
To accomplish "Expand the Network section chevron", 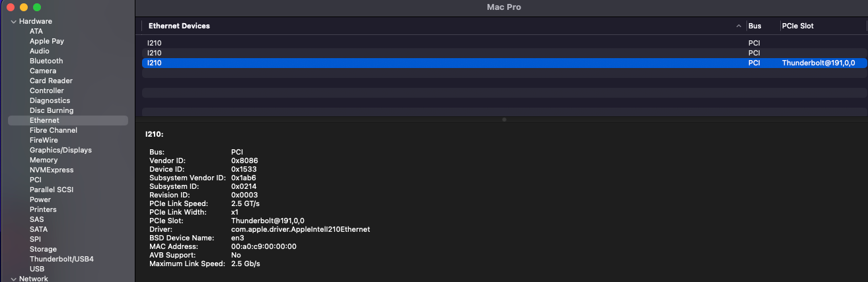I will tap(13, 279).
